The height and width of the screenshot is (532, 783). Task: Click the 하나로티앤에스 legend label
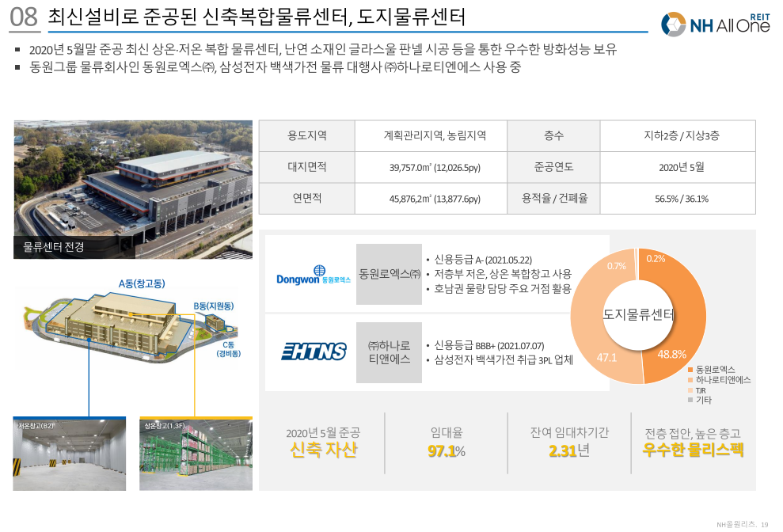[723, 380]
